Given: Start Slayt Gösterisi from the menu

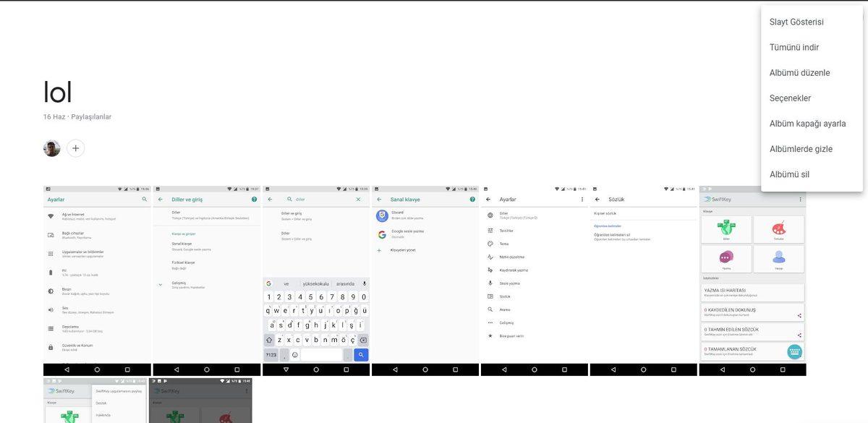Looking at the screenshot, I should coord(797,20).
